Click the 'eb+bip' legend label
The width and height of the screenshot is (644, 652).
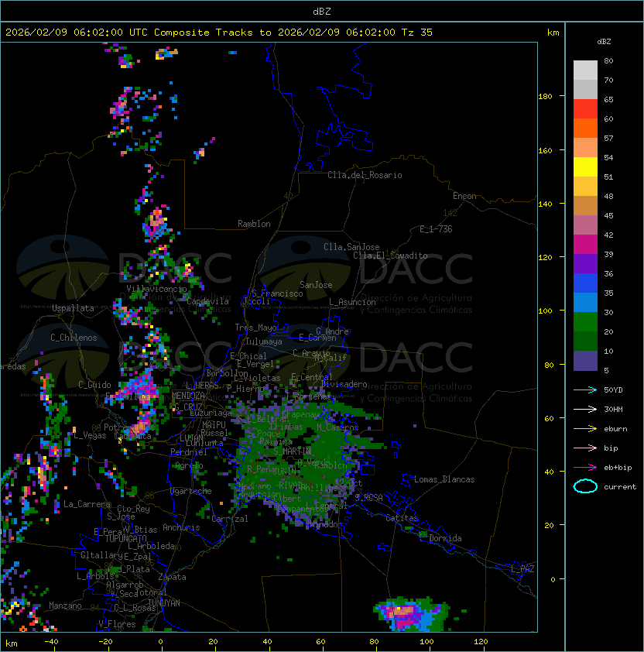point(618,468)
